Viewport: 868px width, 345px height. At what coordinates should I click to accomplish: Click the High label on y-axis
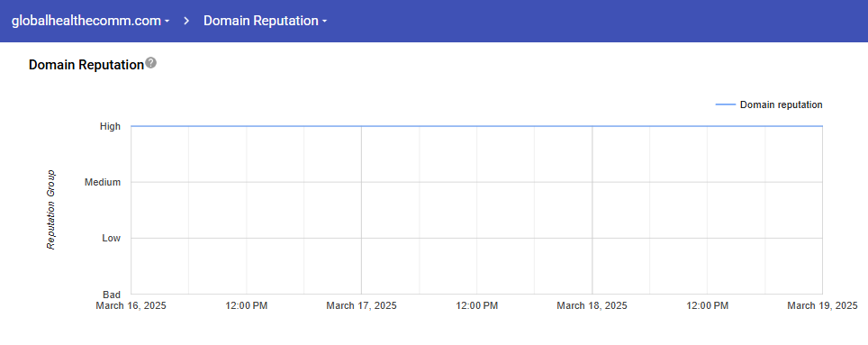(x=110, y=126)
